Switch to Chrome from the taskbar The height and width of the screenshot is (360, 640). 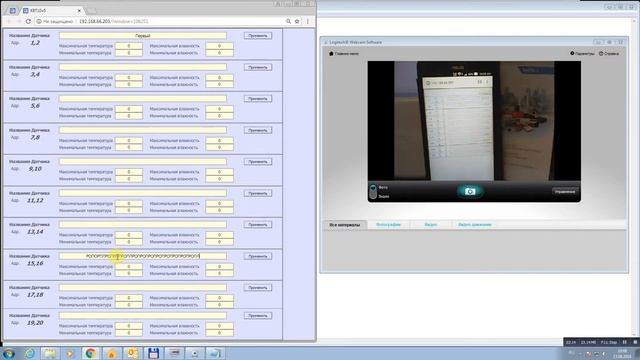(x=91, y=353)
